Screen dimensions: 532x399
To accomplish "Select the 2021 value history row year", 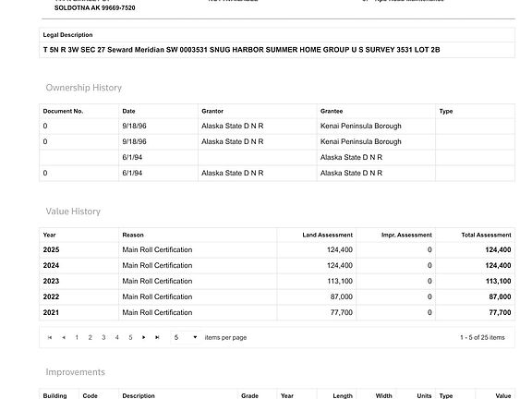I will coord(51,312).
